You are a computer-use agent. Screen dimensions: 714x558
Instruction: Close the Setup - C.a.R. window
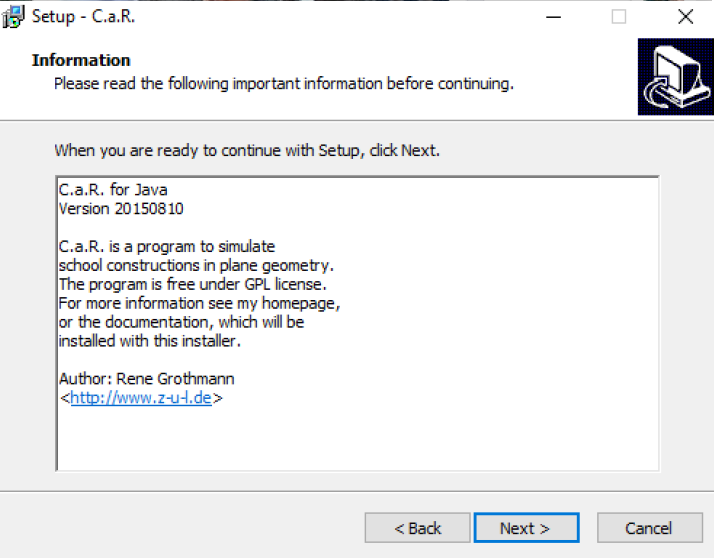(x=685, y=17)
